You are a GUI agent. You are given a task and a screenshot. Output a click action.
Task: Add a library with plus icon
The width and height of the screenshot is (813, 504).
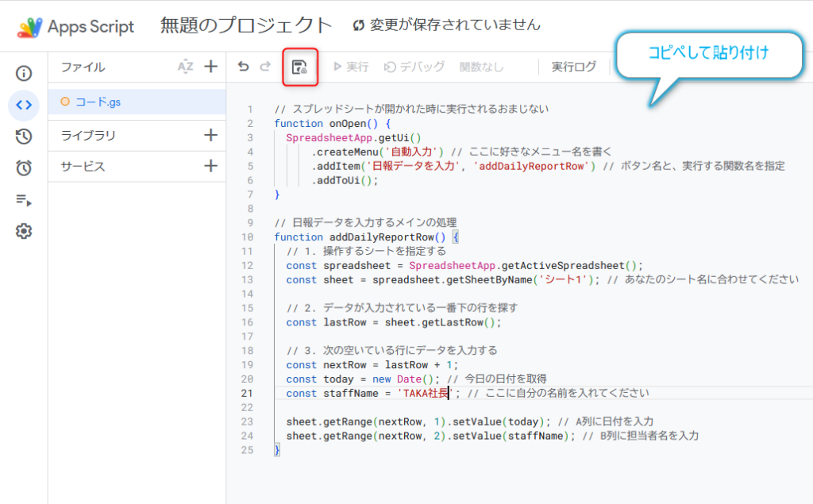pyautogui.click(x=210, y=136)
